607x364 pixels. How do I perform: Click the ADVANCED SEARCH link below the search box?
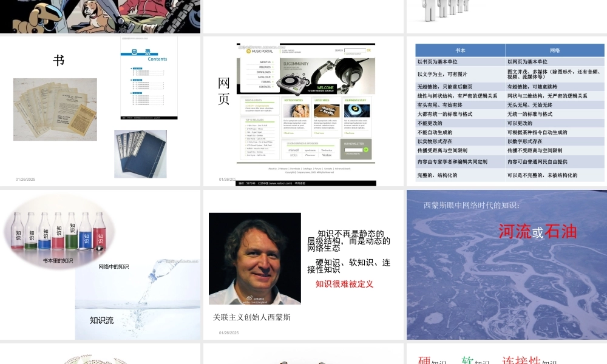coord(354,55)
